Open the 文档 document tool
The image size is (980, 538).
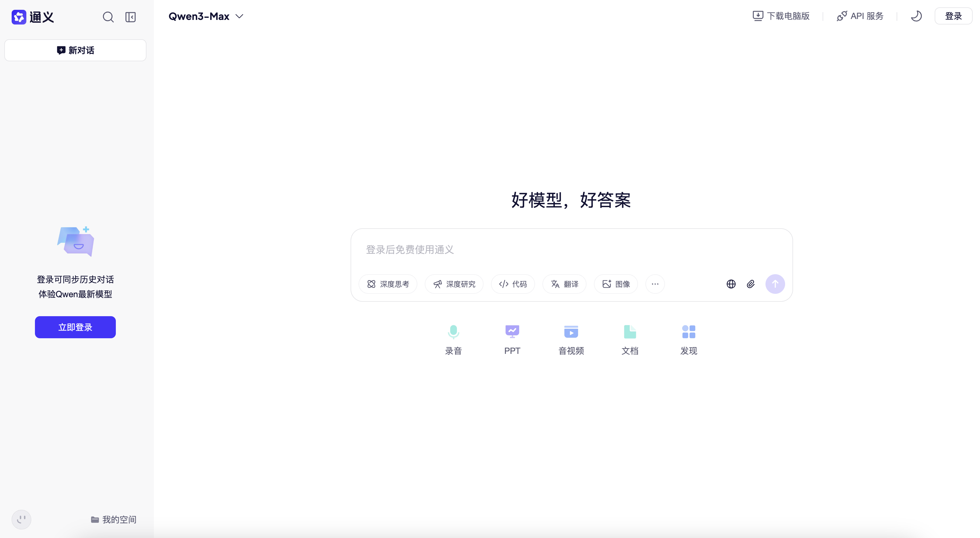click(x=630, y=339)
